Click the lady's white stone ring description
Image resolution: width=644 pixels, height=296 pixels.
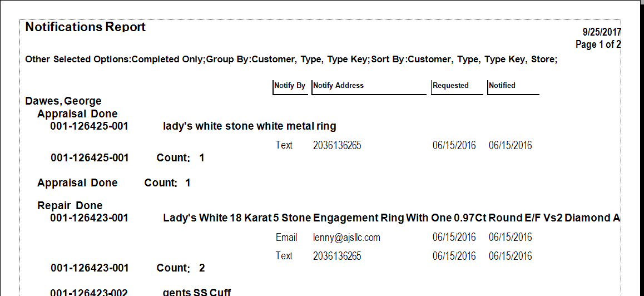[249, 126]
